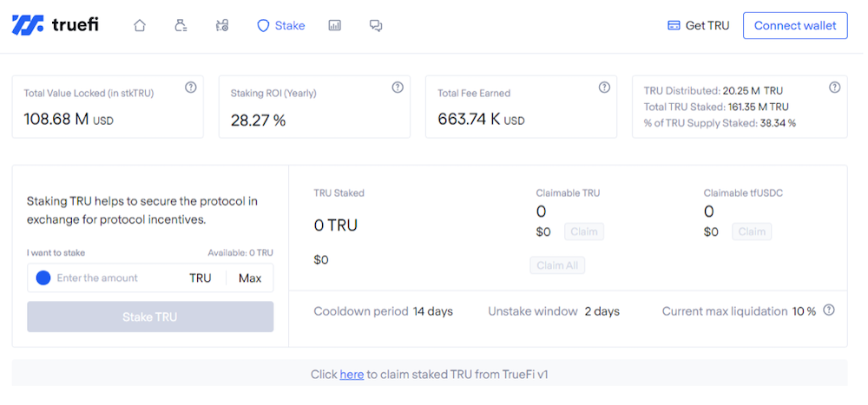Open the tractor farming icon
868x405 pixels.
[x=222, y=25]
